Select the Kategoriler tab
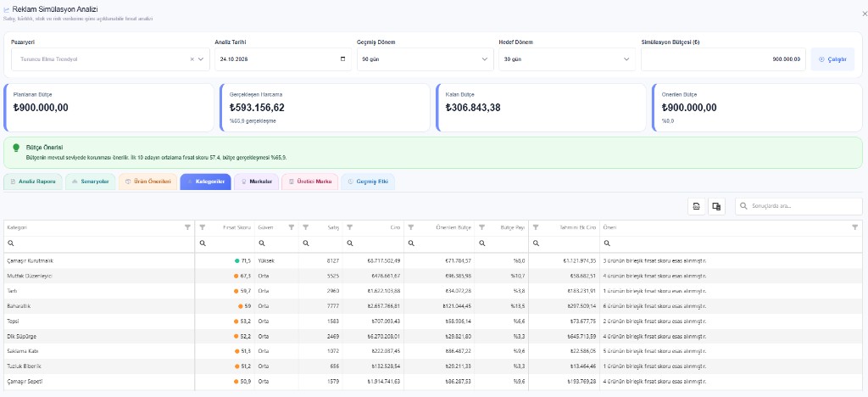 point(205,182)
